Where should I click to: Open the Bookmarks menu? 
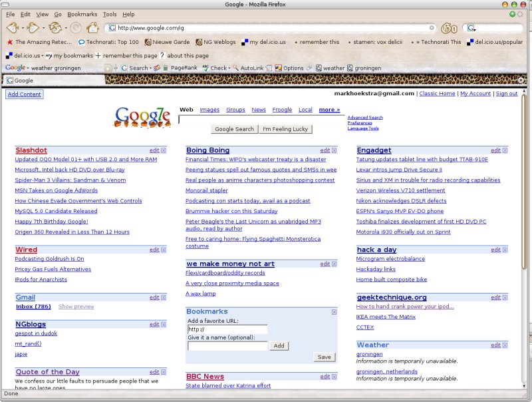[x=82, y=14]
